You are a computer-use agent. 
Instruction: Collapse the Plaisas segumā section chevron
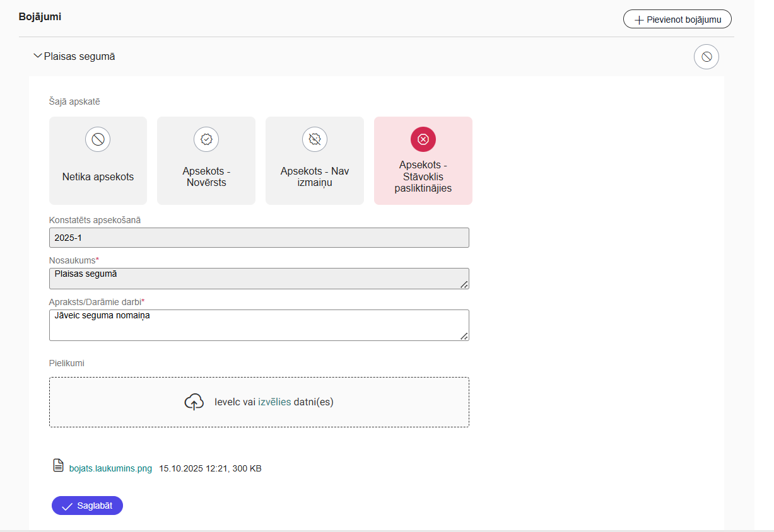[x=37, y=56]
